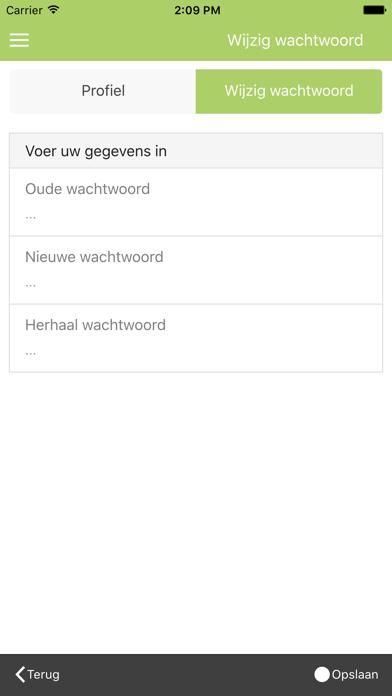Screen dimensions: 392x696
Task: Select the green Wijzig wachtwoord segmented tab
Action: pyautogui.click(x=289, y=91)
